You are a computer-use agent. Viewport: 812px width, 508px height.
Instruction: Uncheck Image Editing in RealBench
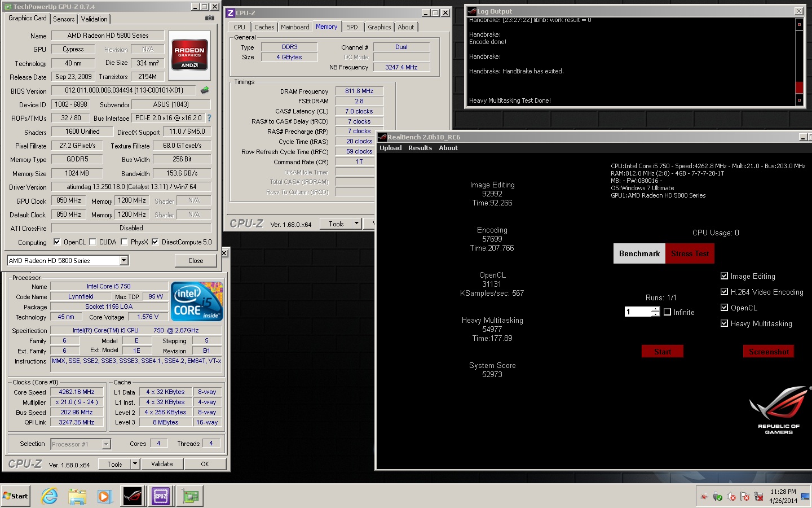[725, 276]
